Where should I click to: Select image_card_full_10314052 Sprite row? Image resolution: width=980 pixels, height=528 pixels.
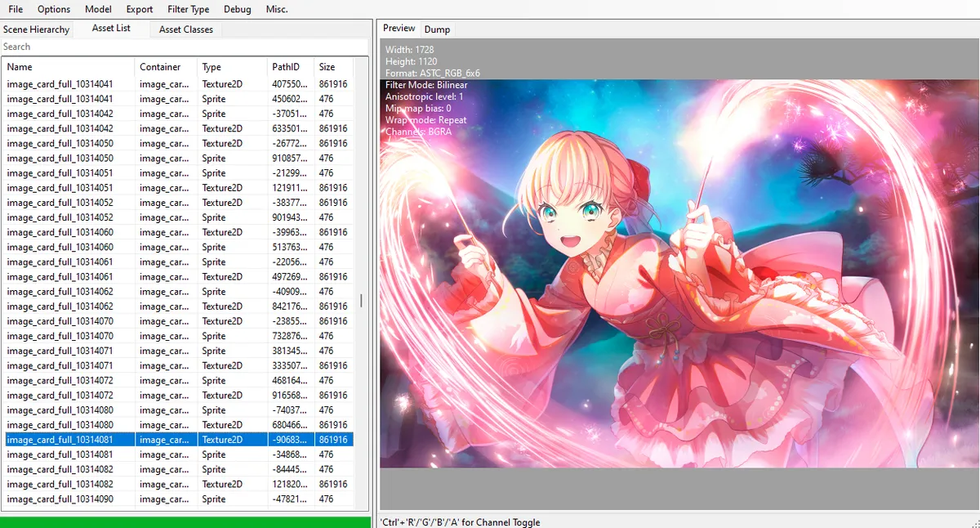[x=178, y=217]
